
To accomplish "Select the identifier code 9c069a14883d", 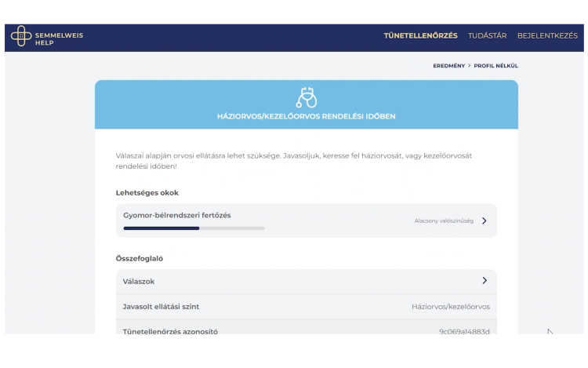I will click(464, 330).
